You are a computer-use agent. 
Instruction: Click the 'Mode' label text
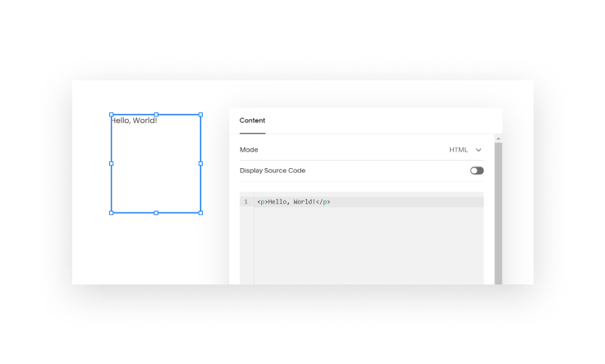pyautogui.click(x=249, y=150)
